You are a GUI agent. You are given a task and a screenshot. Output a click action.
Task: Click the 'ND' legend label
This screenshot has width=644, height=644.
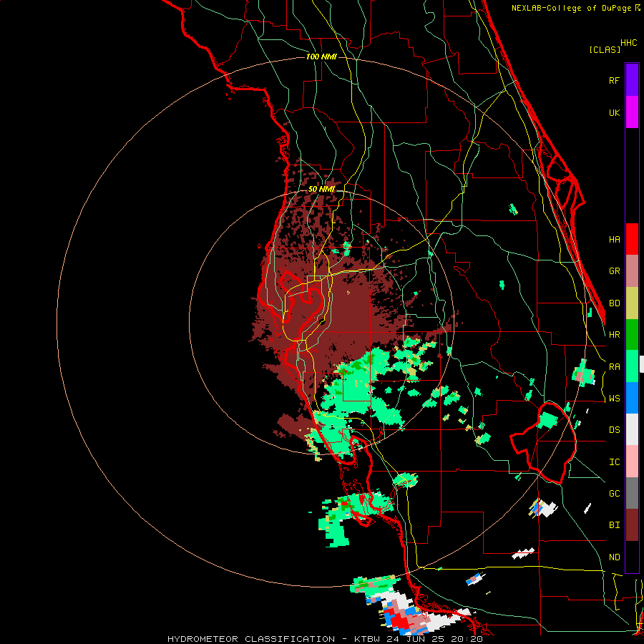click(x=614, y=557)
